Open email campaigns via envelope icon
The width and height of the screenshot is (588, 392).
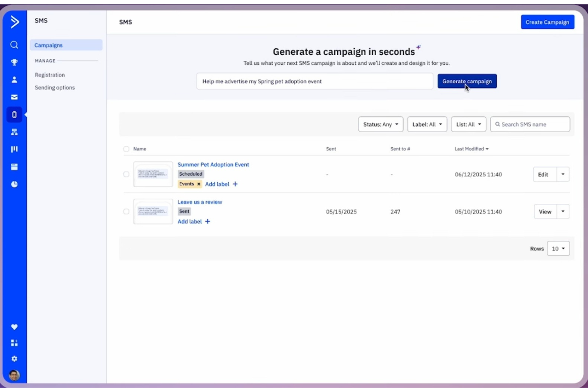point(14,97)
